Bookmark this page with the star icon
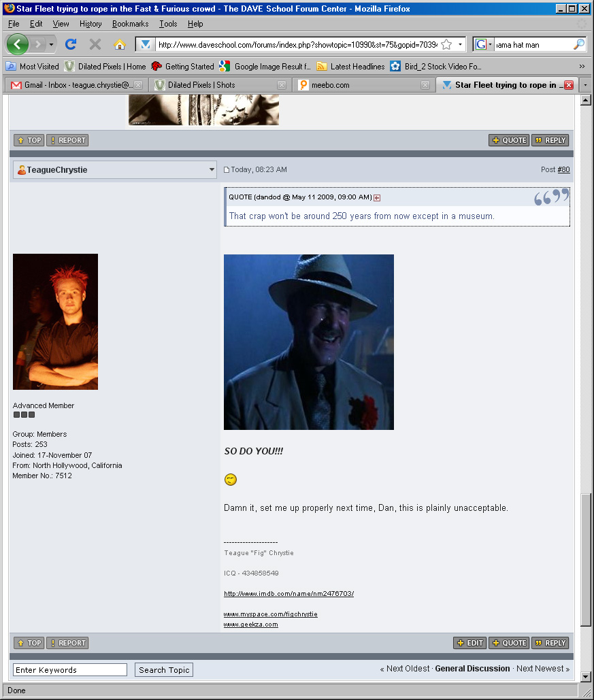The width and height of the screenshot is (594, 700). click(x=446, y=45)
